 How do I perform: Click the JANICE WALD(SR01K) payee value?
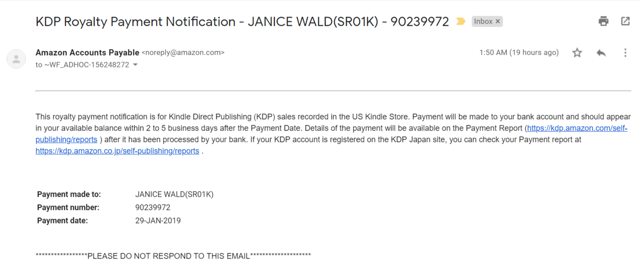point(174,194)
